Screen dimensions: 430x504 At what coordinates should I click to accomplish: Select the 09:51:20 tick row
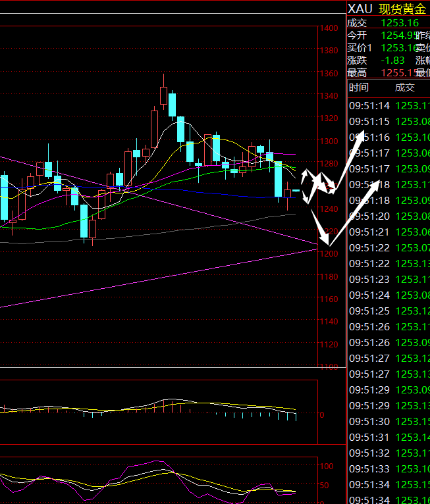(387, 216)
